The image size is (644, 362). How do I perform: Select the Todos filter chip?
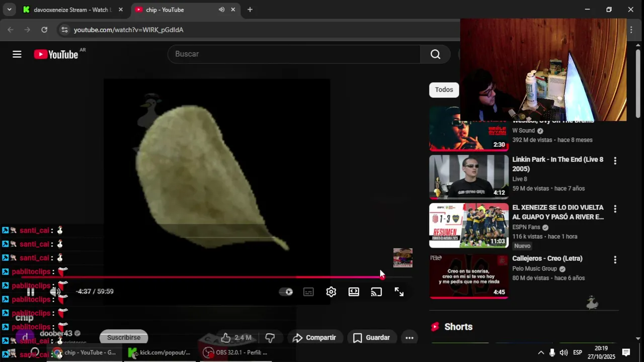point(444,89)
